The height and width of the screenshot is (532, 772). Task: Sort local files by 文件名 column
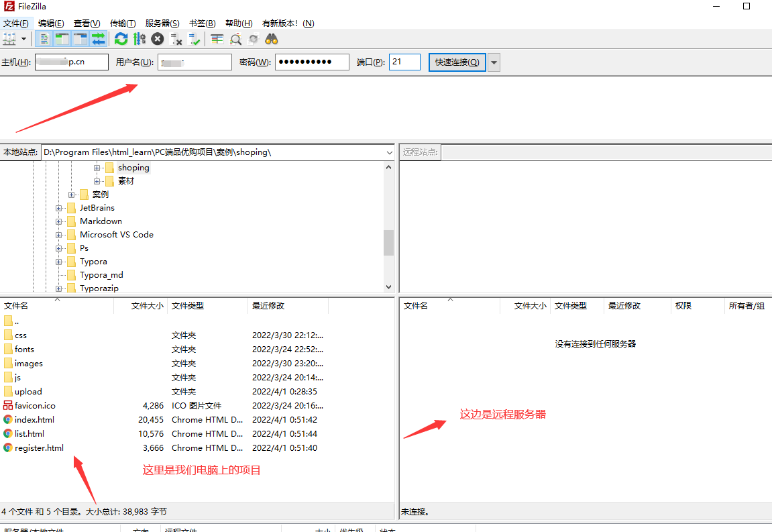click(x=56, y=305)
